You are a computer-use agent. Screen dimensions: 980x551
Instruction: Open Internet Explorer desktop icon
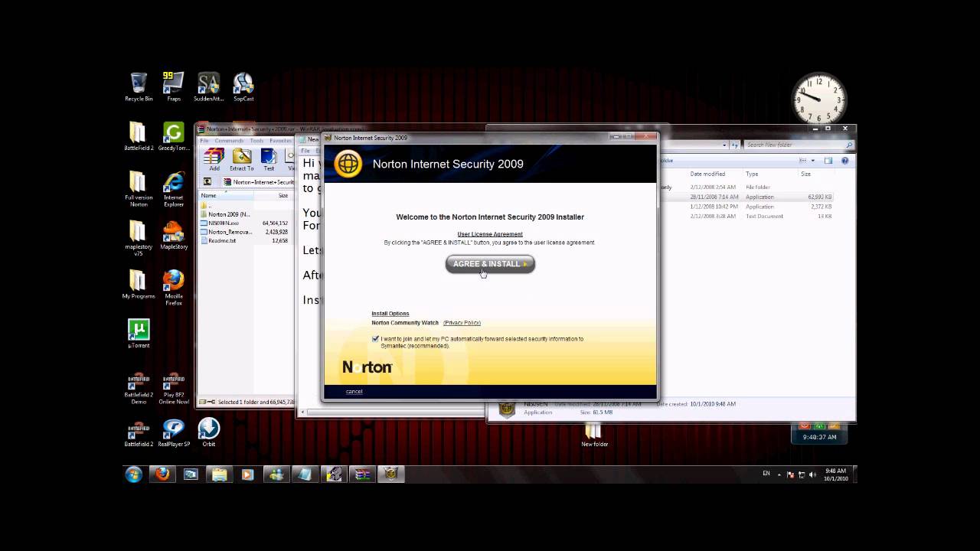tap(174, 190)
